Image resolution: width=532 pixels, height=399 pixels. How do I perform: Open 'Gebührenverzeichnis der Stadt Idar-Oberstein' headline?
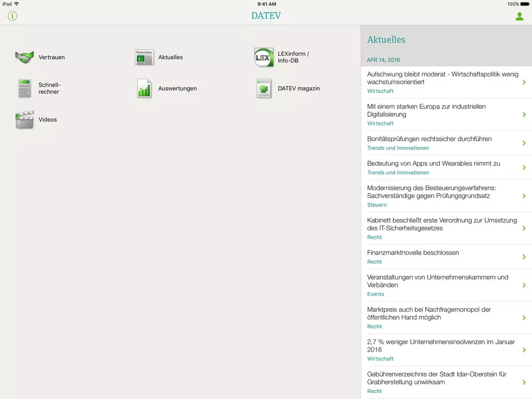(x=436, y=377)
